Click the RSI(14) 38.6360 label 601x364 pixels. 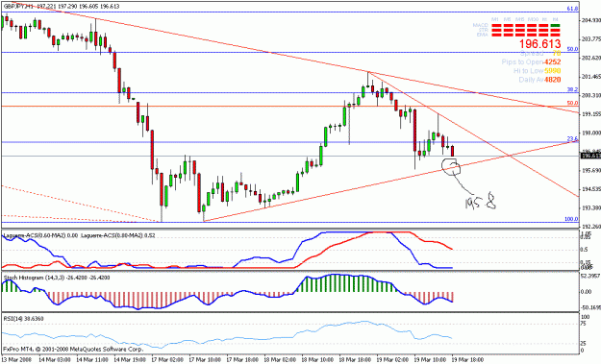(23, 319)
